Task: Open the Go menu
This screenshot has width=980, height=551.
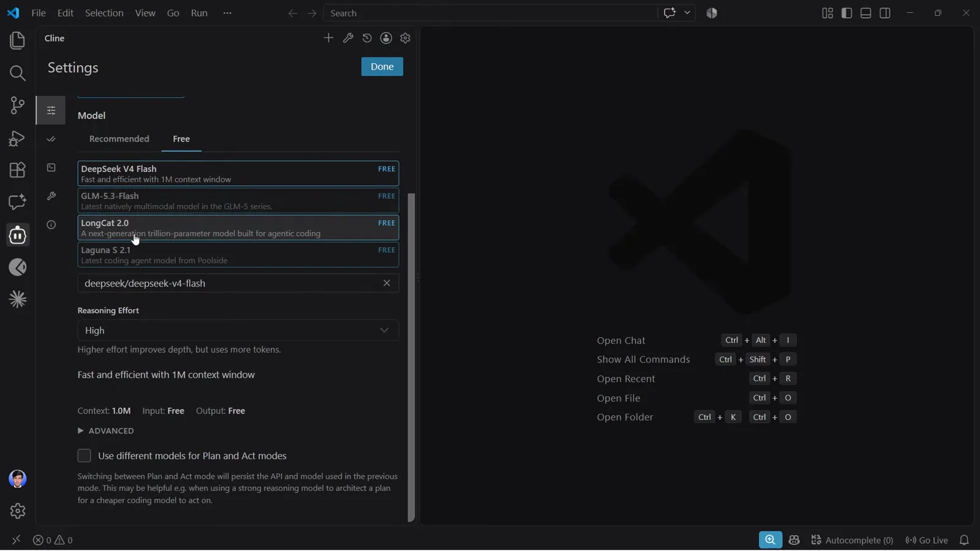Action: pos(173,13)
